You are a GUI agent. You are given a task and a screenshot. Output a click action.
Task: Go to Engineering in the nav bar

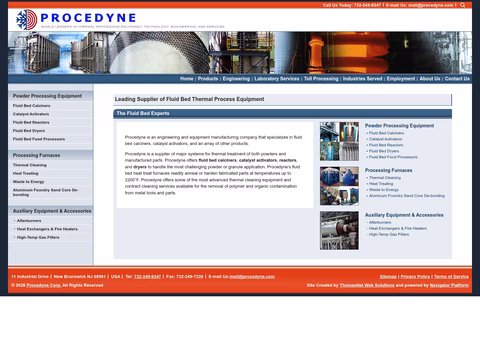coord(236,79)
